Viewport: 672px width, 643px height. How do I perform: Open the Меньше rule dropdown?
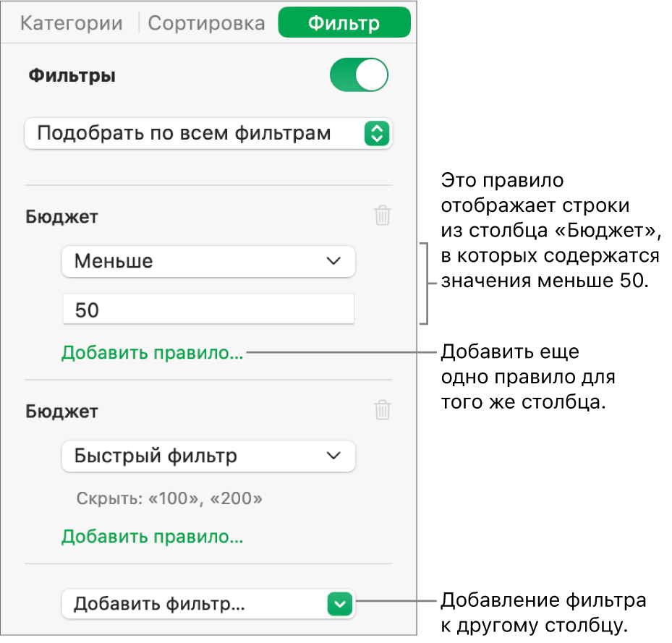[208, 261]
